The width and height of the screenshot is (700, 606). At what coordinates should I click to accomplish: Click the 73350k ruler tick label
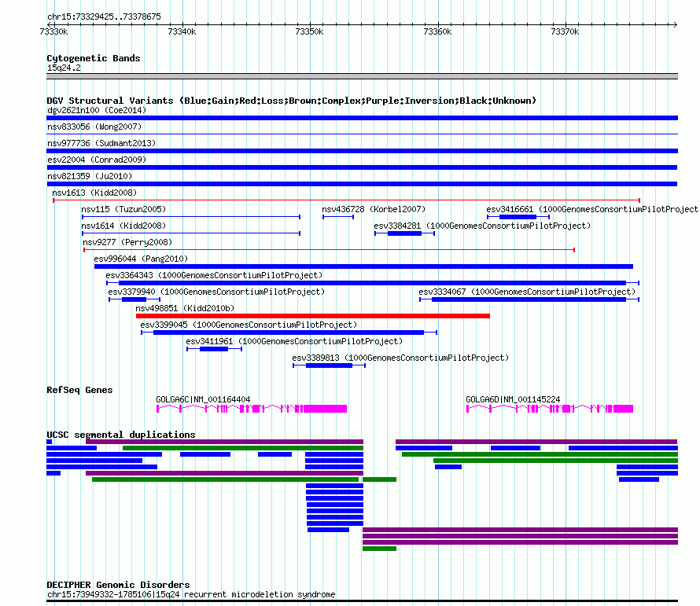(309, 31)
